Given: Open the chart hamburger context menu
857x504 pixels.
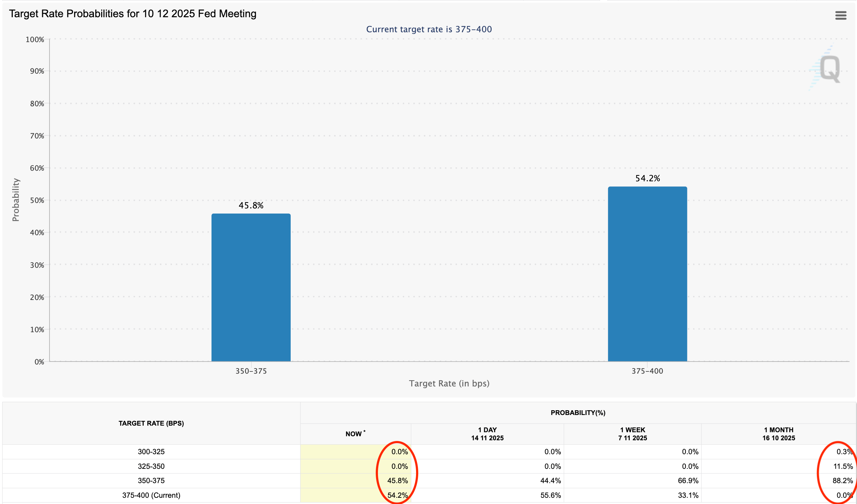Looking at the screenshot, I should click(841, 15).
